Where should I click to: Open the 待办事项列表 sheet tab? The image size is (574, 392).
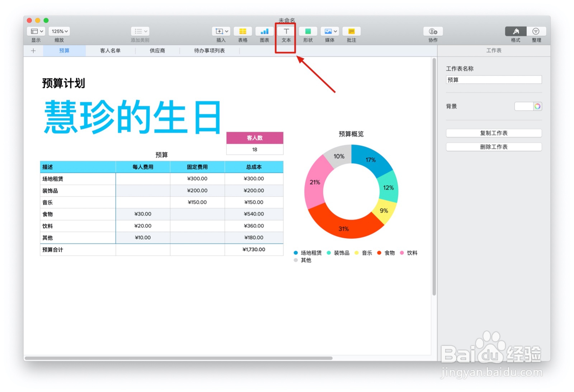pos(209,51)
